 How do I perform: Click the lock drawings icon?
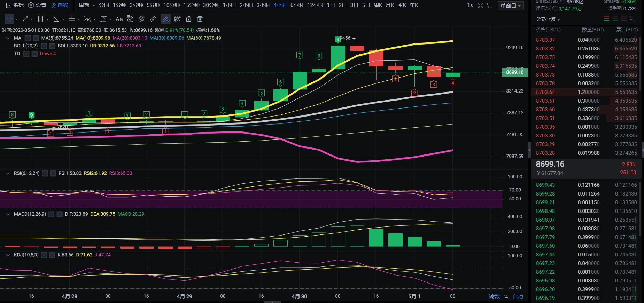189,19
